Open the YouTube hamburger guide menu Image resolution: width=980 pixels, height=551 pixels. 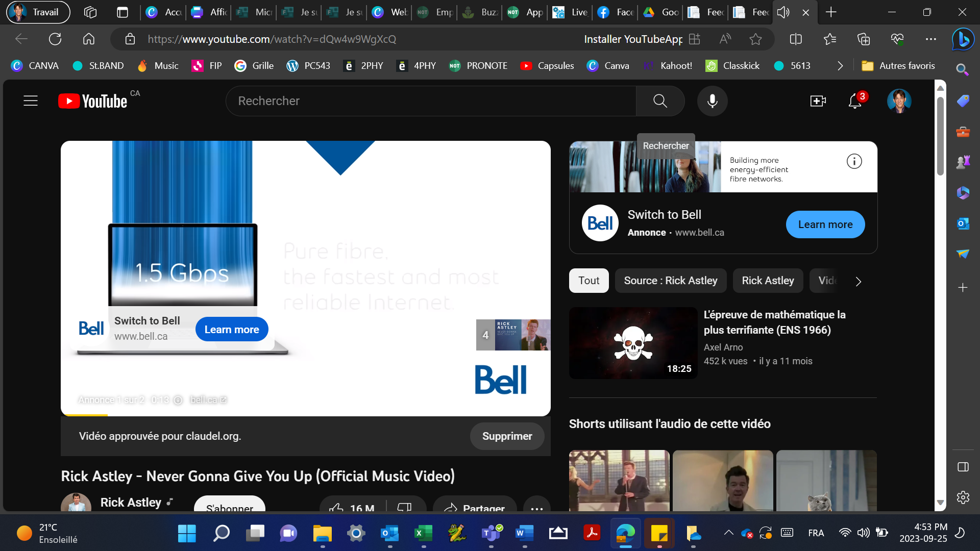point(31,101)
